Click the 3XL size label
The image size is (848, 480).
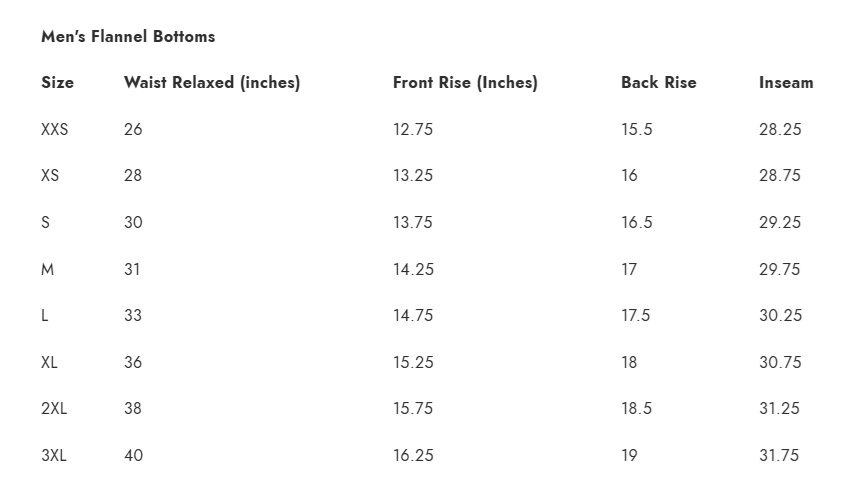[54, 455]
